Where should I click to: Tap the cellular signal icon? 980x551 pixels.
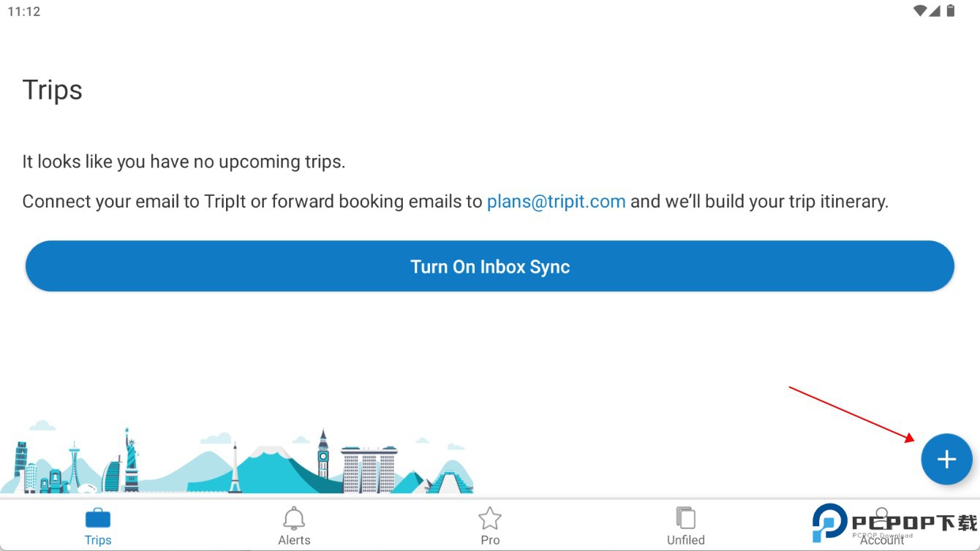[935, 11]
